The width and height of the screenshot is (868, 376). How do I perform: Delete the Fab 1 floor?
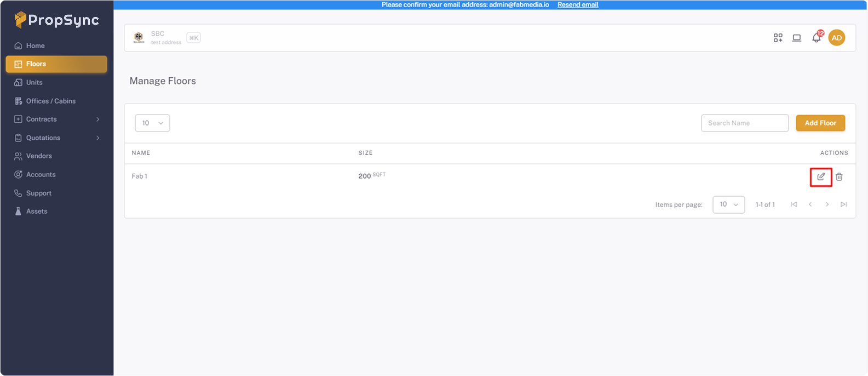839,176
